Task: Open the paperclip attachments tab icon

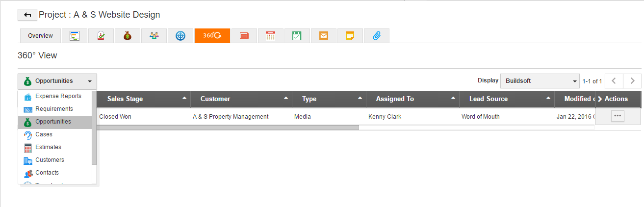Action: pos(376,36)
